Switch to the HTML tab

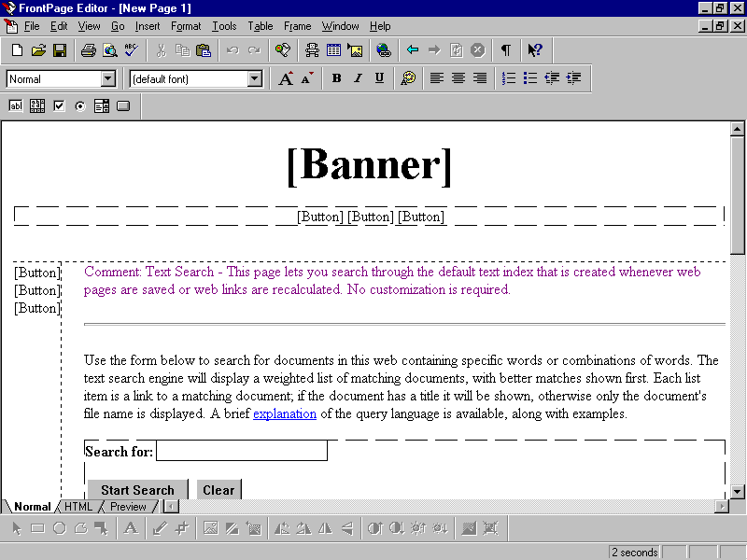click(x=78, y=506)
